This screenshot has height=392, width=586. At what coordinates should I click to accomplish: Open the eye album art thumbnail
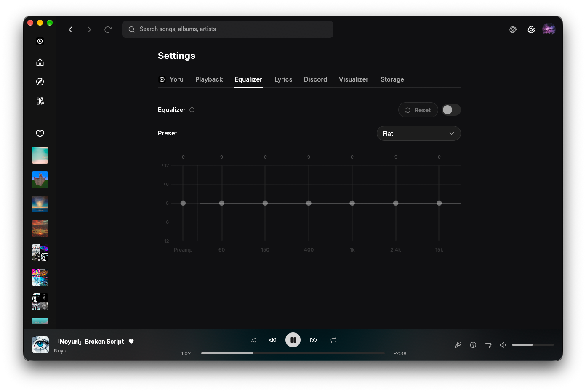click(x=40, y=345)
